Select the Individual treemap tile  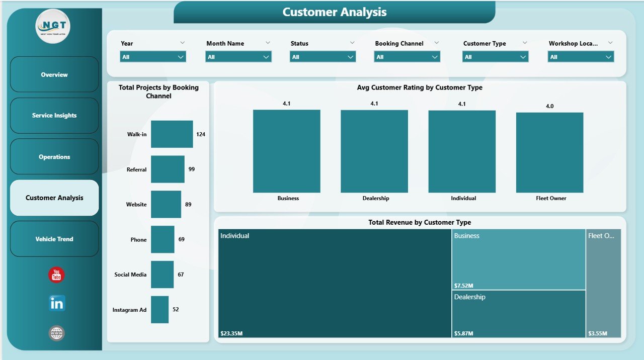pyautogui.click(x=335, y=284)
